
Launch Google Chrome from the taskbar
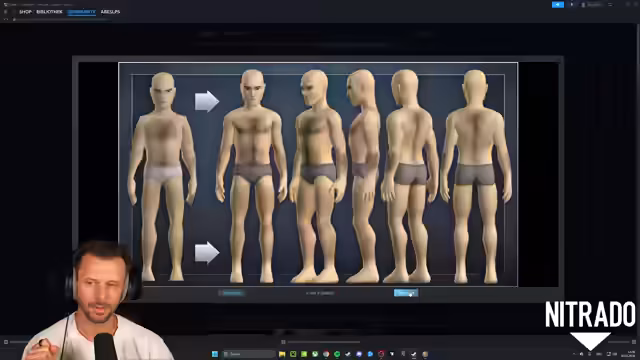click(326, 354)
